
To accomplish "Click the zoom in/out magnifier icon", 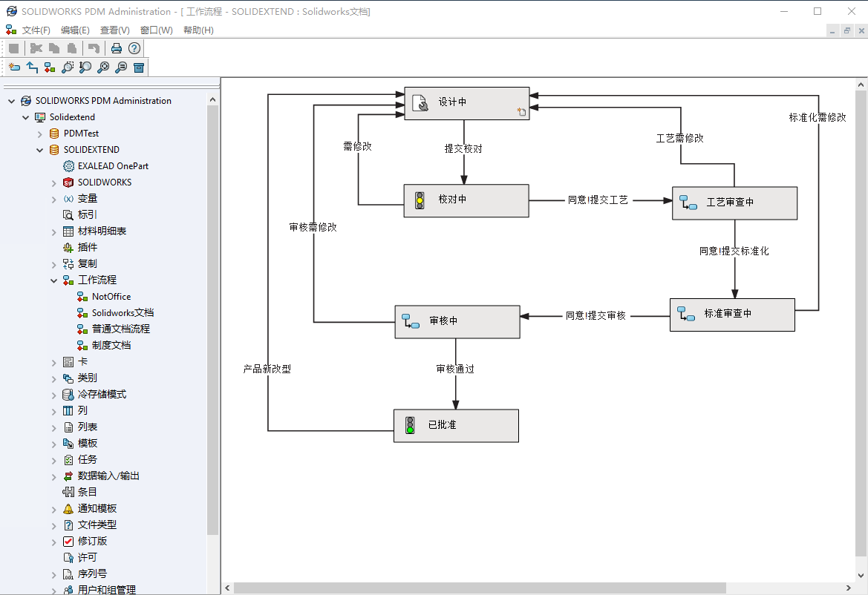I will click(x=85, y=67).
